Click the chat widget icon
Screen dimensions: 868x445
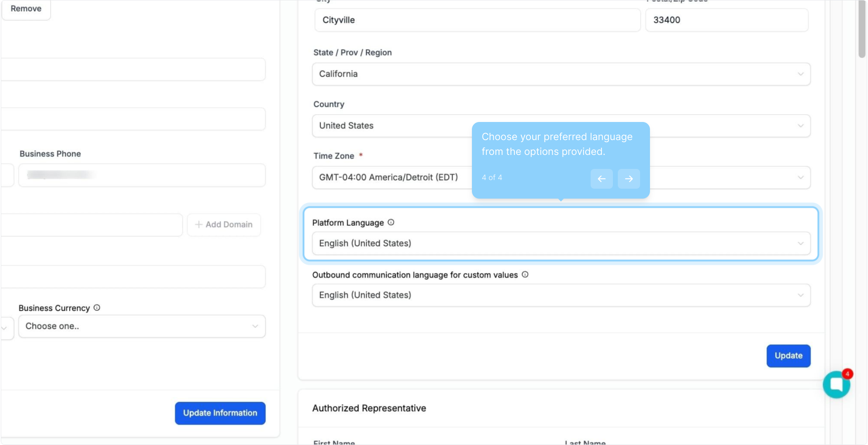836,385
